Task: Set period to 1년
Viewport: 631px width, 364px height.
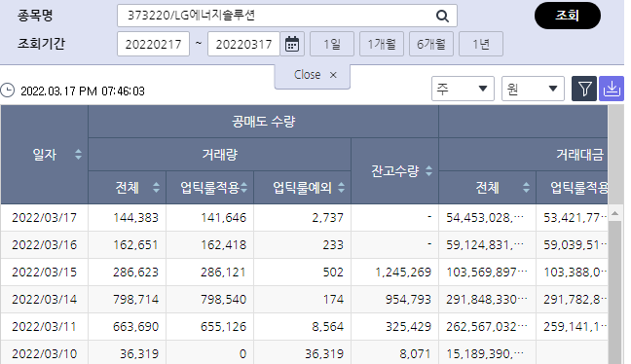Action: [481, 44]
